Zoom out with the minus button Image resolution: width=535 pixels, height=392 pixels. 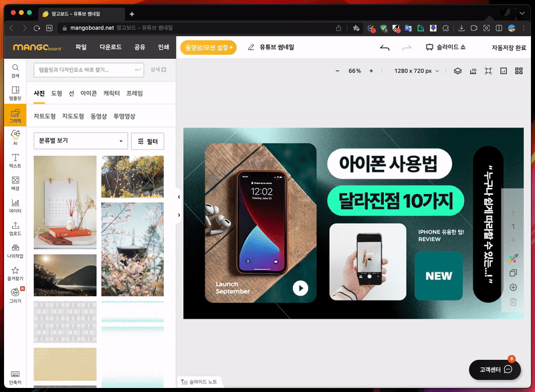(x=338, y=71)
